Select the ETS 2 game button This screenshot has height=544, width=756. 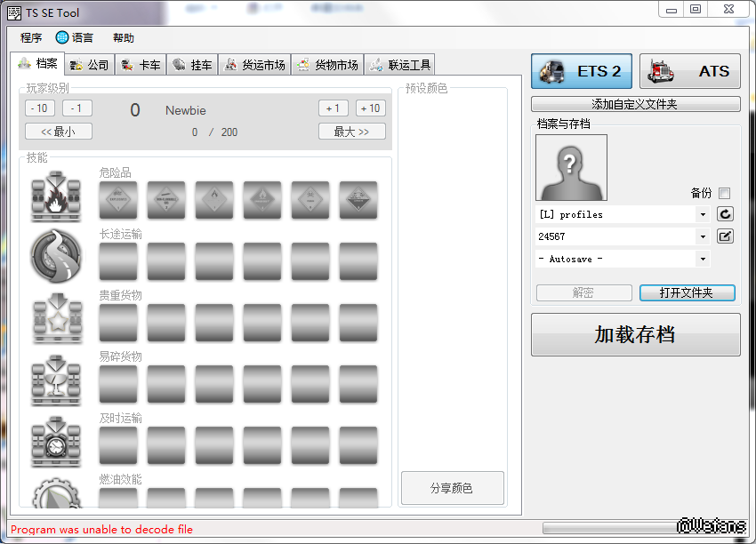[x=582, y=71]
